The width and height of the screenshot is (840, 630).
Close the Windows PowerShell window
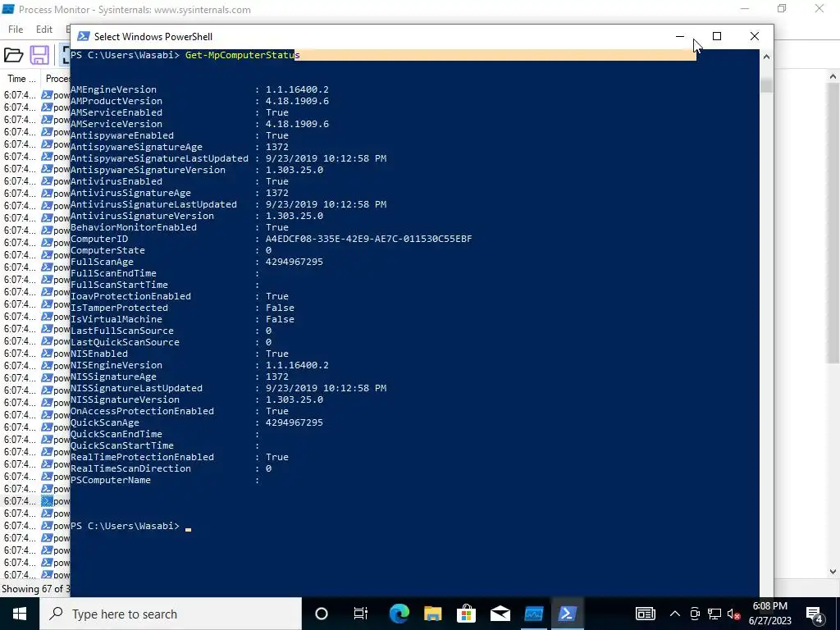pos(755,36)
